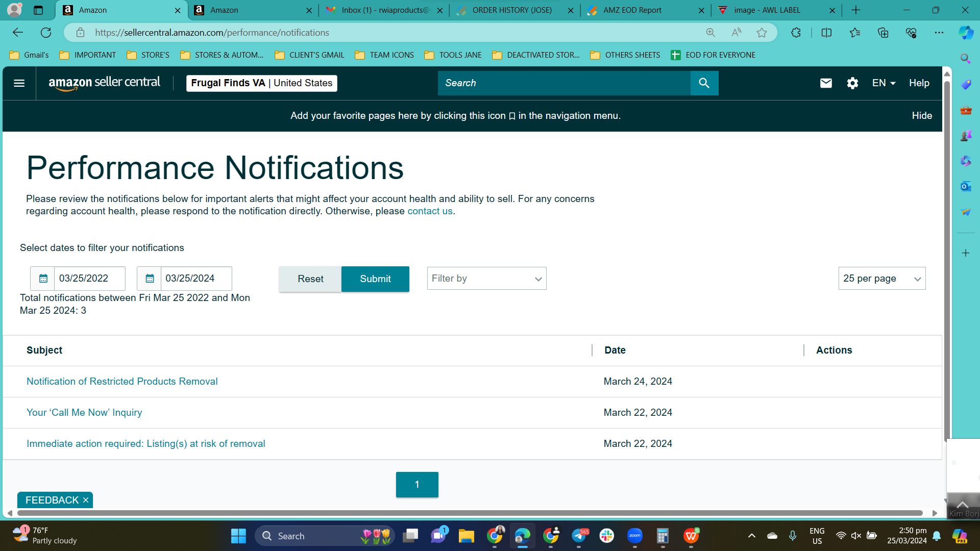Click the page vertical scrollbar

coord(947,260)
